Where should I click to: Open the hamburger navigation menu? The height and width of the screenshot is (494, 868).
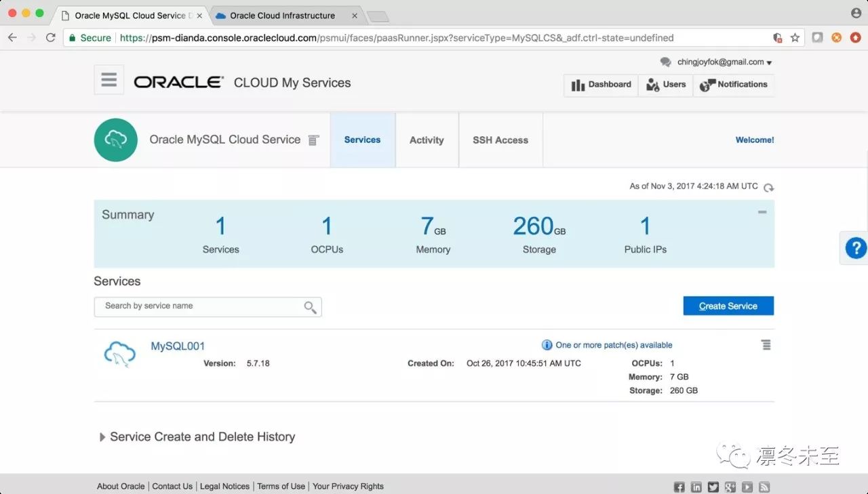[109, 80]
